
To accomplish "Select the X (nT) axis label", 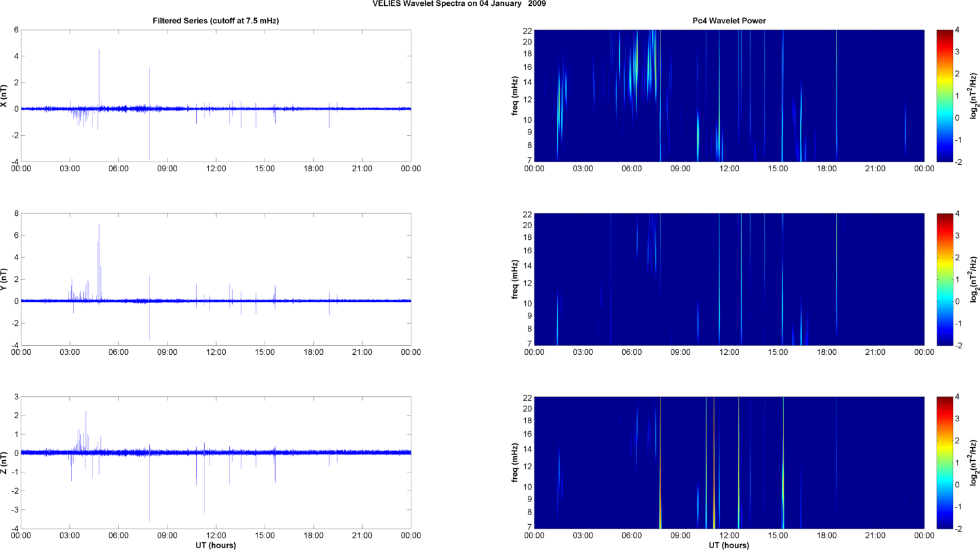I will [4, 96].
